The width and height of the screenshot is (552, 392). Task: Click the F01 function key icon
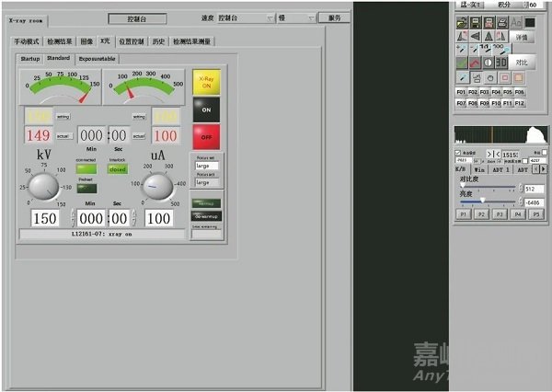click(x=462, y=92)
